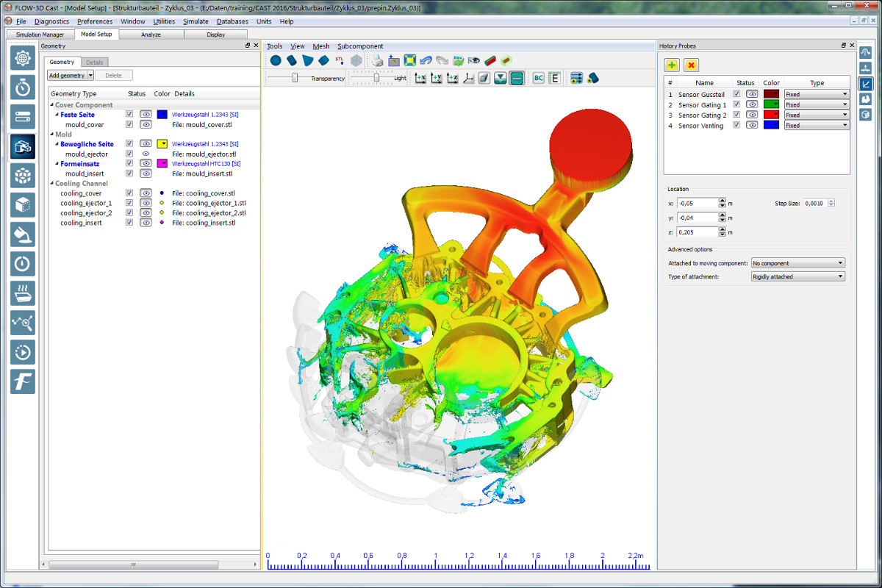Click the Transparency slider handle
Viewport: 882px width, 588px height.
[x=295, y=77]
